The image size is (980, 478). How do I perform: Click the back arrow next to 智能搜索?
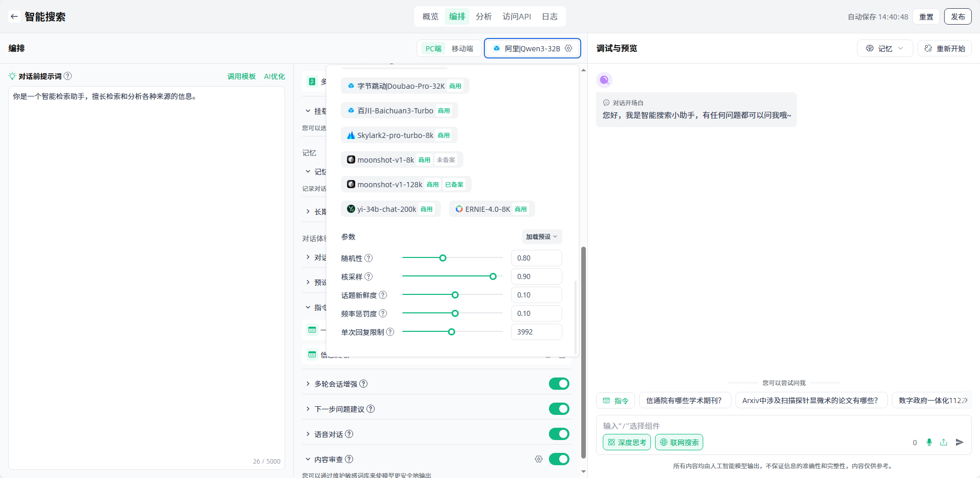pos(14,16)
